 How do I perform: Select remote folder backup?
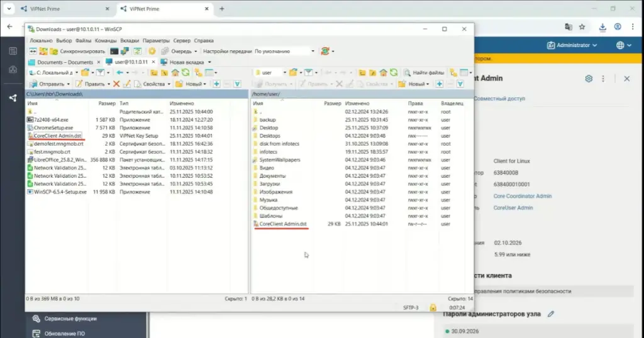click(267, 120)
